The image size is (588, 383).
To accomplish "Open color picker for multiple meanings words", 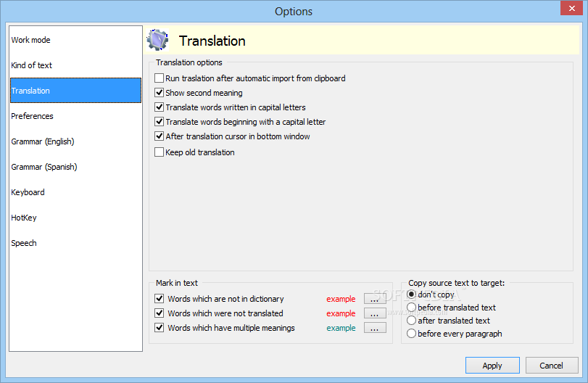I will tap(375, 328).
